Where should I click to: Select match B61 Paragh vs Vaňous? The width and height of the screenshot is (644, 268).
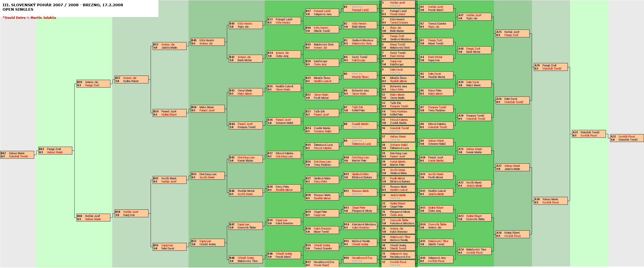(55, 151)
